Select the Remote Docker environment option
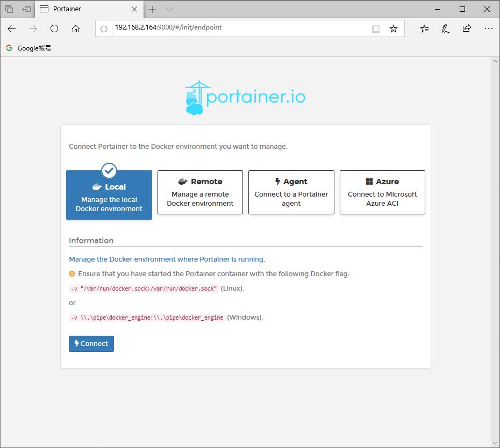Screen dimensions: 500x448 (x=200, y=192)
